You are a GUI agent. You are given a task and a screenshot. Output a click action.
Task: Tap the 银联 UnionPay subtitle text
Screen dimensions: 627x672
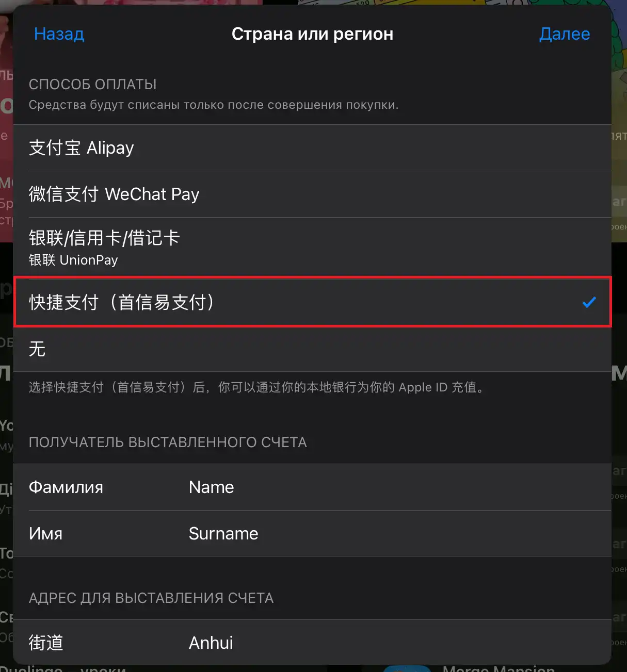pyautogui.click(x=73, y=260)
